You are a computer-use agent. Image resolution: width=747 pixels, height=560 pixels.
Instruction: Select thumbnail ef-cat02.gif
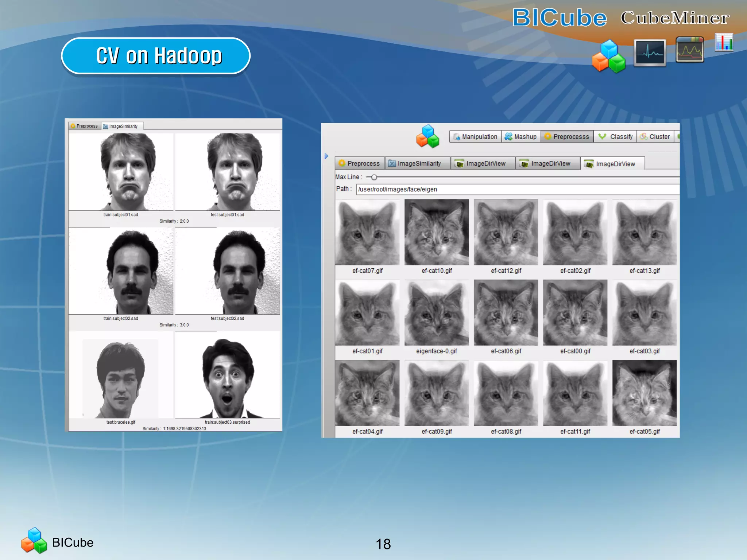pyautogui.click(x=575, y=232)
